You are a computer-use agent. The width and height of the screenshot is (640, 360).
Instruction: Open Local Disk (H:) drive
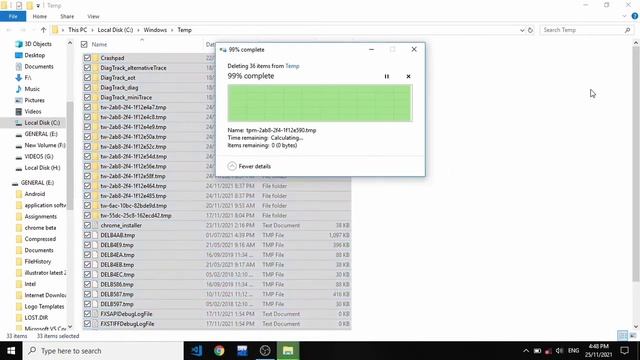(42, 168)
